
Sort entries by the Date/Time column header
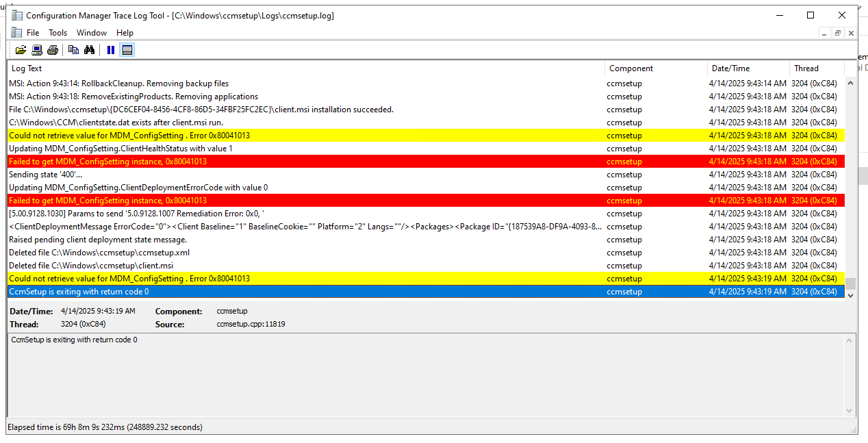tap(730, 68)
